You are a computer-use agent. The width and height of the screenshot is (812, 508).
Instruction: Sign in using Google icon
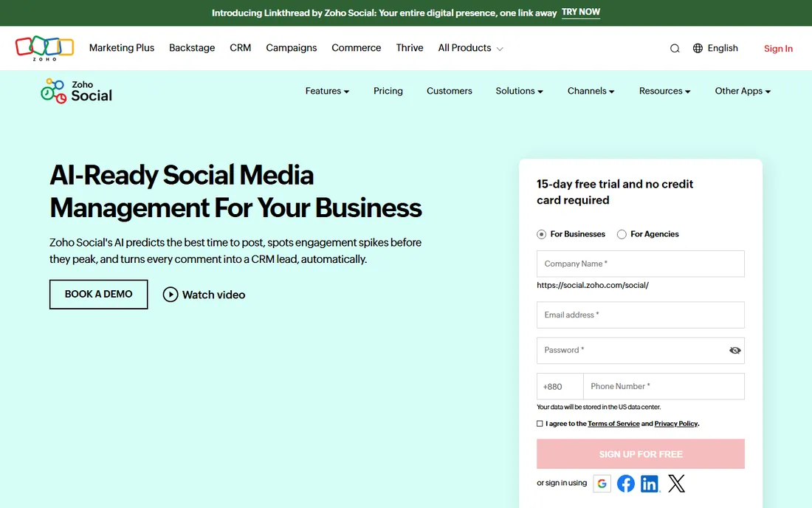click(x=602, y=484)
